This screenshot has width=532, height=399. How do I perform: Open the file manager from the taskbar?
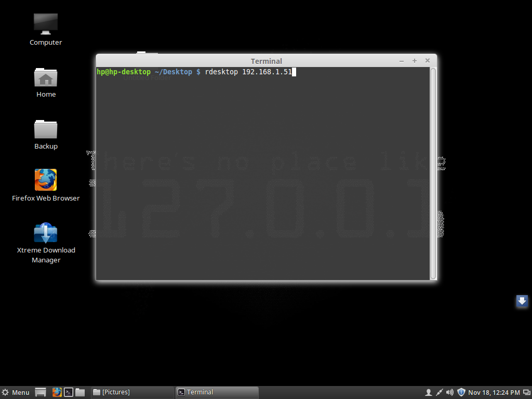tap(79, 392)
